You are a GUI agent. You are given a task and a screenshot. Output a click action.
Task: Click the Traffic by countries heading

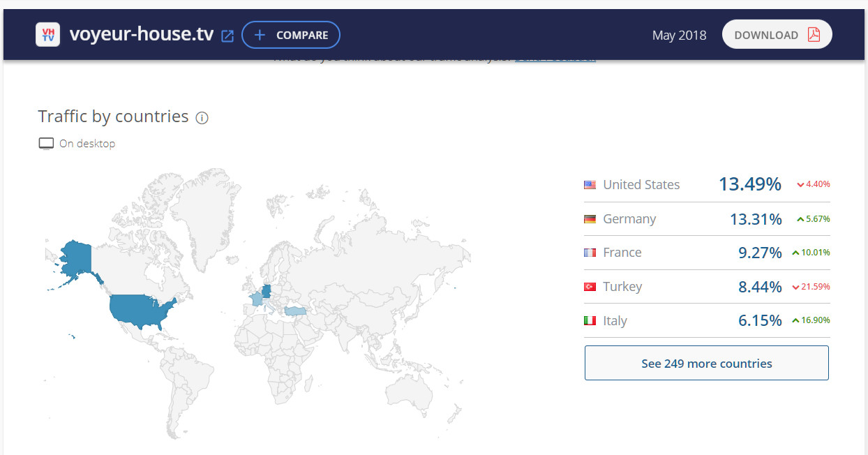tap(113, 117)
